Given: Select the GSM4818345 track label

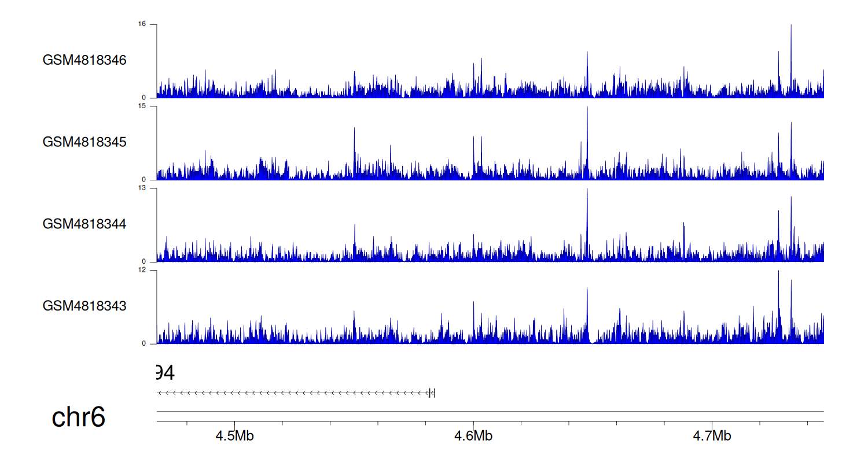Looking at the screenshot, I should [x=84, y=142].
